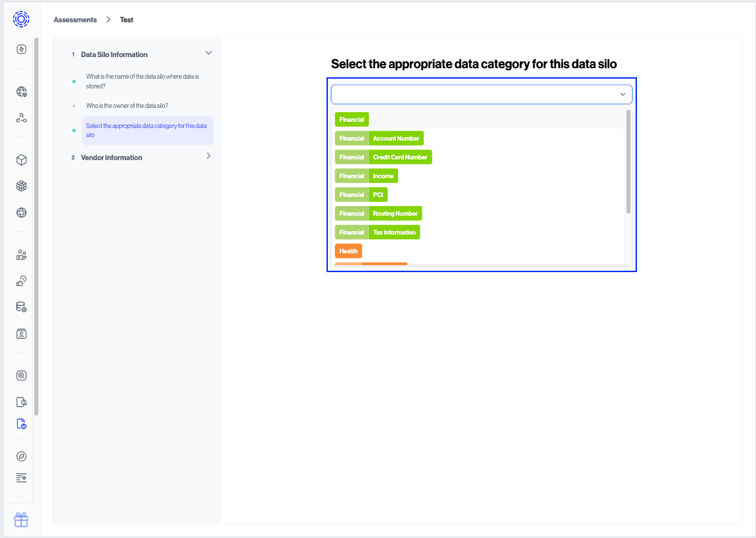Open the dashboard gauge icon in the sidebar
Screen dimensions: 756x538
21,49
